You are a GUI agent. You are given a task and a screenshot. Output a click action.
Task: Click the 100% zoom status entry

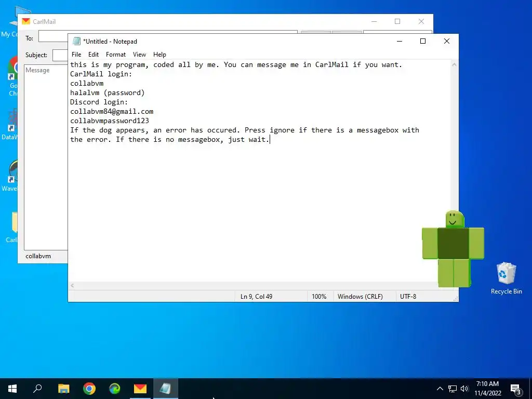click(x=319, y=297)
